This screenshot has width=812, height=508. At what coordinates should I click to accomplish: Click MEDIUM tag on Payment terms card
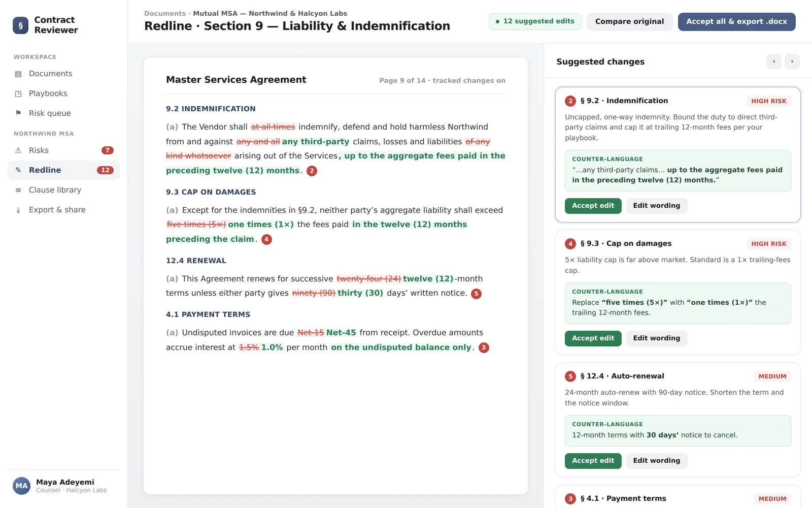[x=772, y=499]
